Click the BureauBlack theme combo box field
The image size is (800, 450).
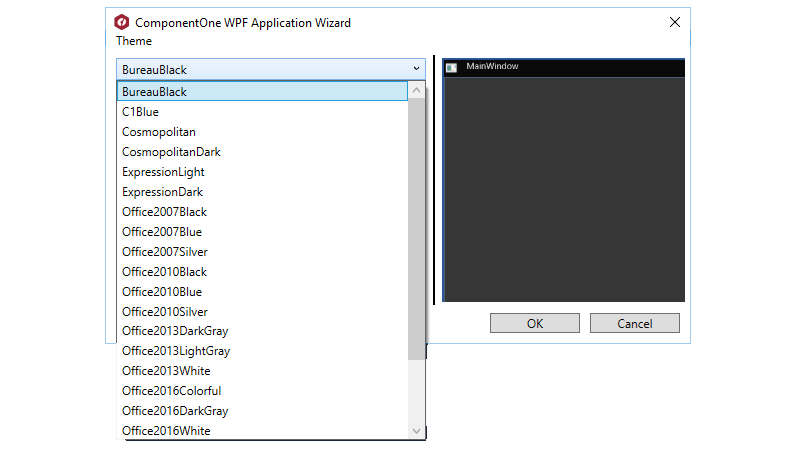(271, 69)
